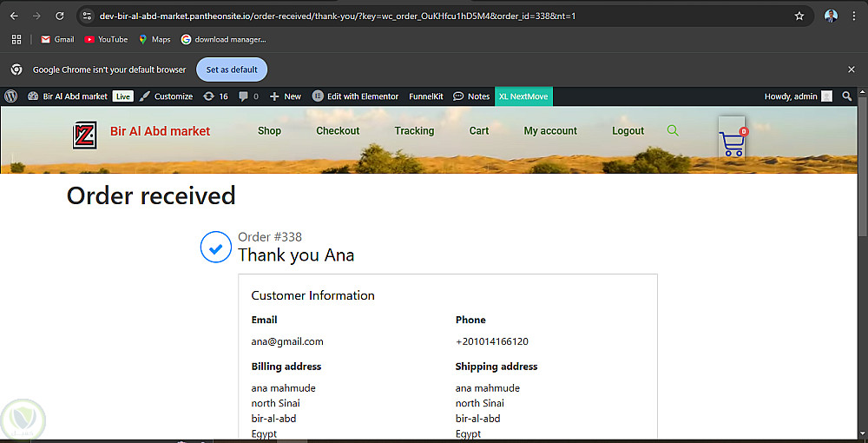Go back with the browser back arrow
Viewport: 868px width, 443px height.
coord(15,16)
